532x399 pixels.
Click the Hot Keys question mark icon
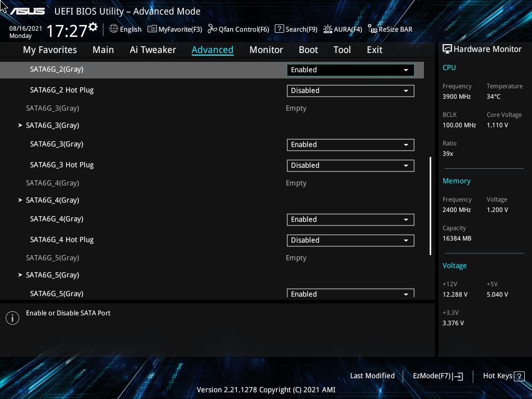519,376
